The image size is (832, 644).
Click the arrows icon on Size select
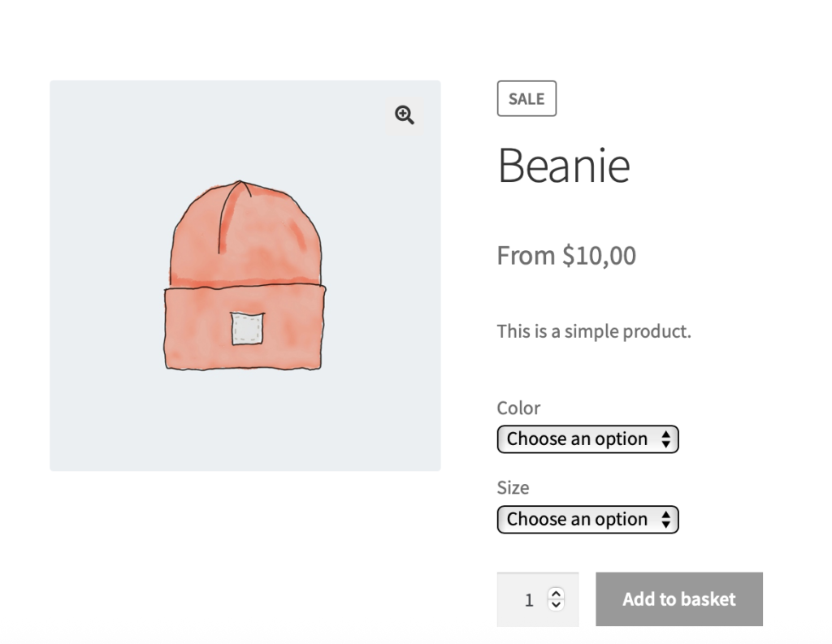666,520
